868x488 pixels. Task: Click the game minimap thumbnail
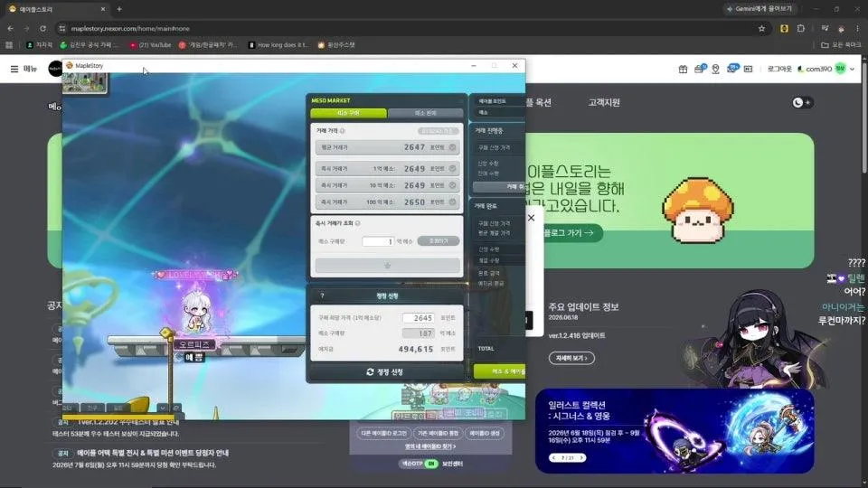[84, 83]
